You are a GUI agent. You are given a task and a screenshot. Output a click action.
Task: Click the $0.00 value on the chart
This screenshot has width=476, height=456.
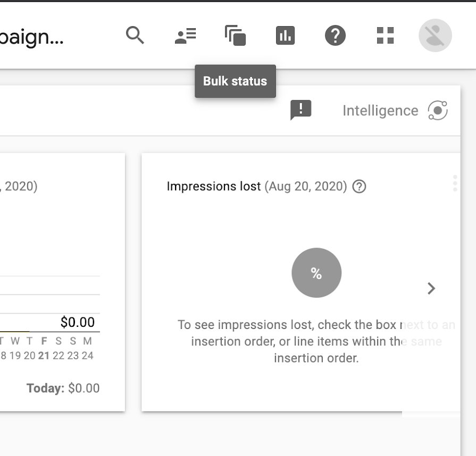click(x=78, y=322)
